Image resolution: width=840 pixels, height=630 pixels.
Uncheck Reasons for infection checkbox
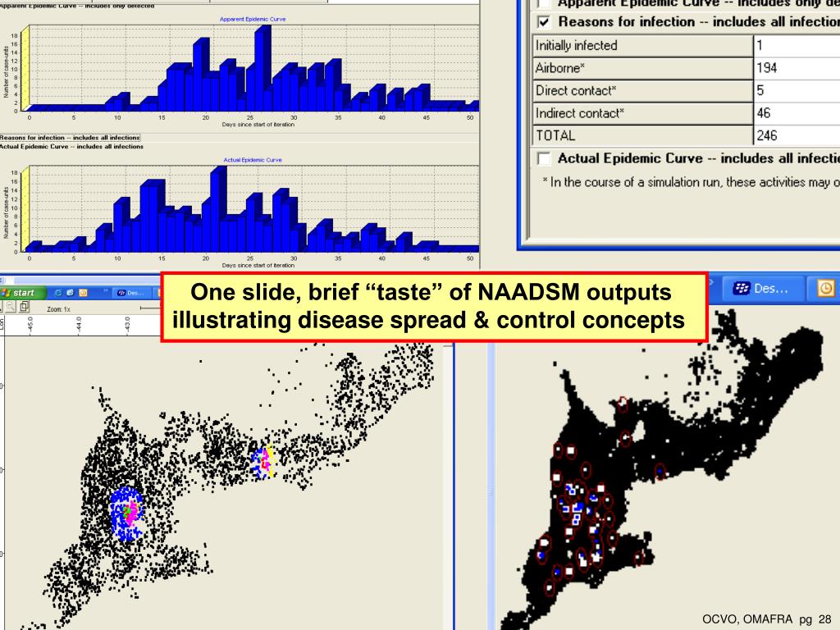[x=544, y=22]
